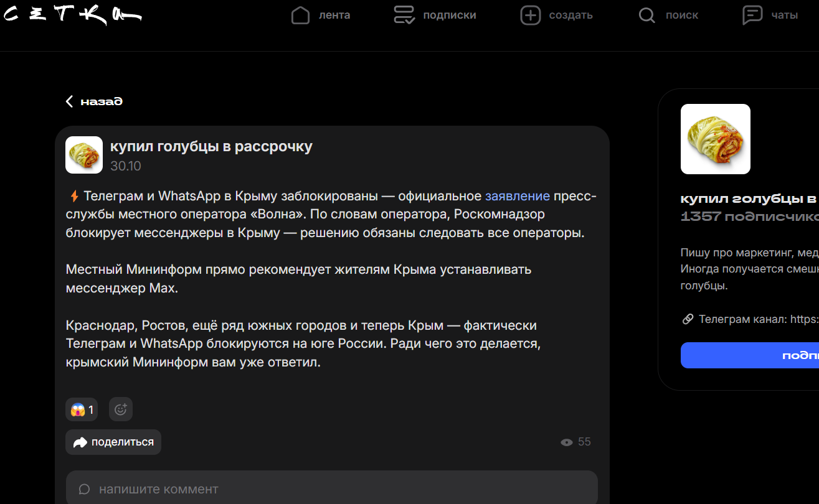Open search via magnifier icon

click(x=647, y=16)
